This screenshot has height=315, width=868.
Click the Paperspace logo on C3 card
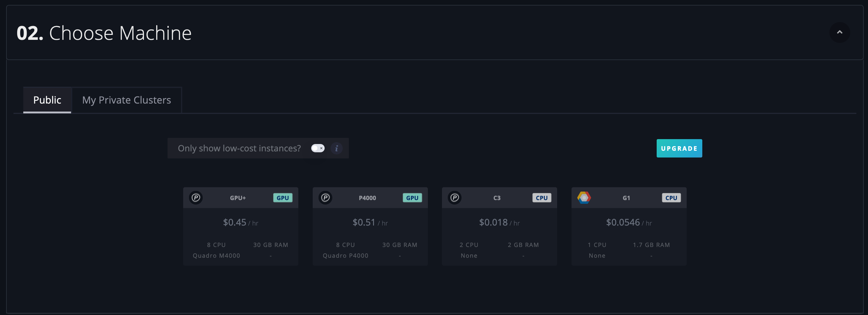[455, 198]
